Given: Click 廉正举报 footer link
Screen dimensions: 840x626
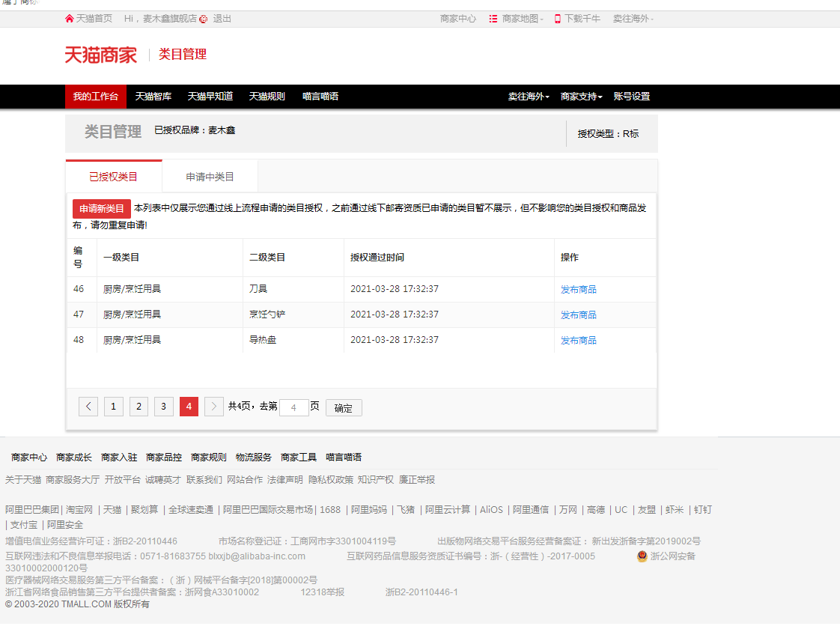Looking at the screenshot, I should point(417,480).
